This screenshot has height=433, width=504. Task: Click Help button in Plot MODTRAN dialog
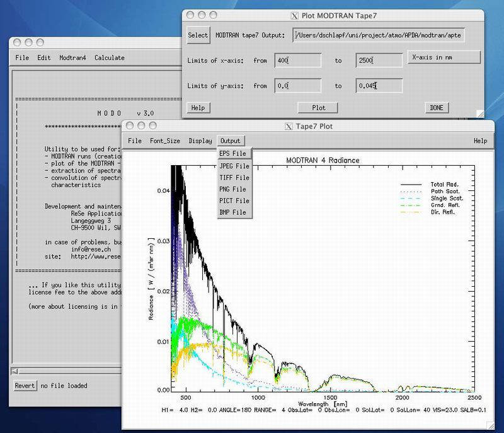click(x=198, y=108)
